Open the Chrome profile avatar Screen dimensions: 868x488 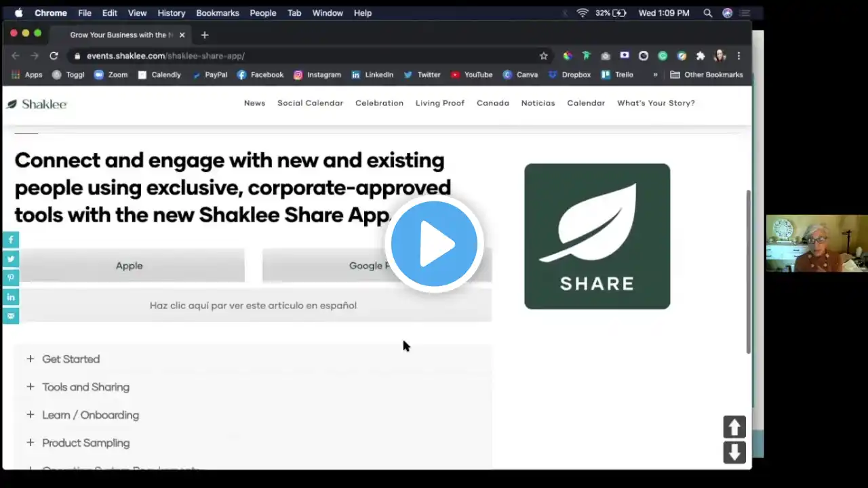[720, 56]
